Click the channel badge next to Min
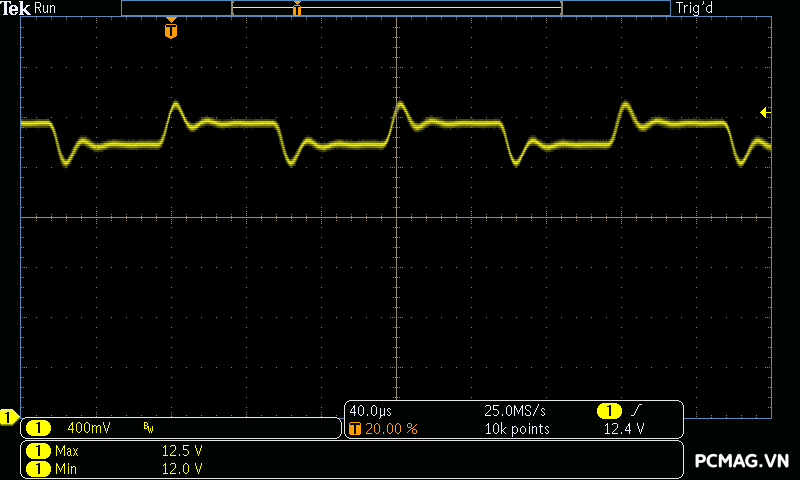This screenshot has width=800, height=480. (38, 468)
